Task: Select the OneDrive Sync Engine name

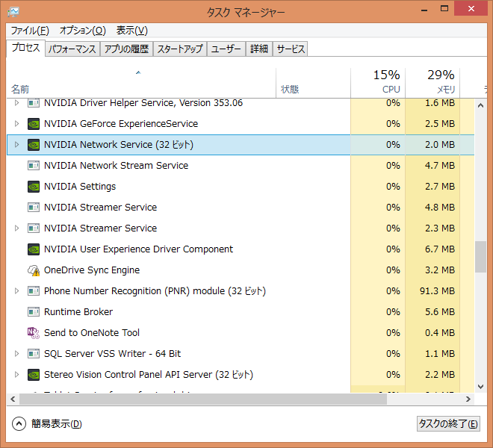Action: 92,270
